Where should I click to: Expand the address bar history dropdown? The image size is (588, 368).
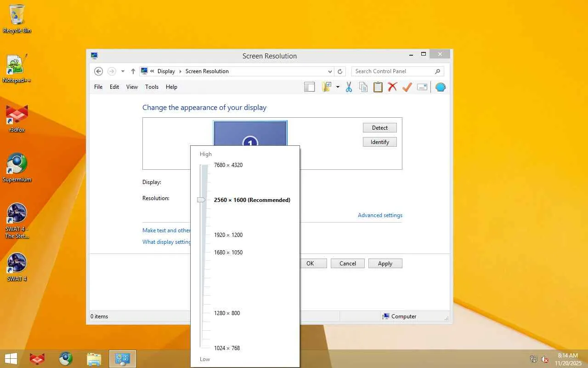pos(330,71)
